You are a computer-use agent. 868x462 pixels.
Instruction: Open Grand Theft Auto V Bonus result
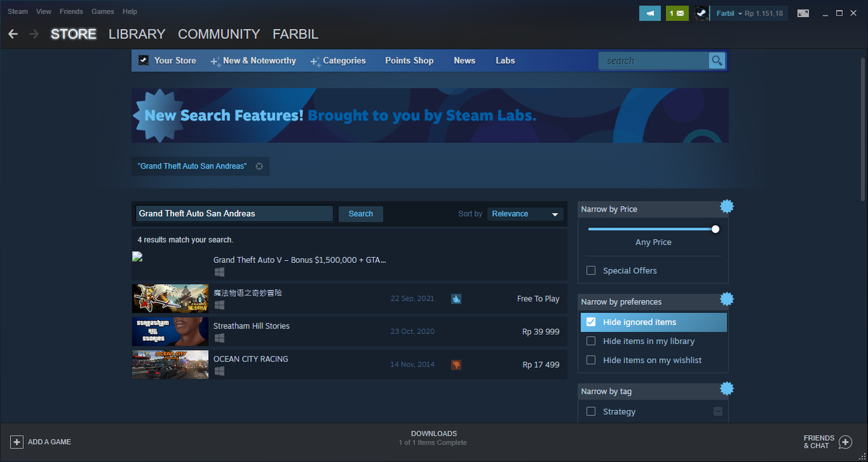349,266
